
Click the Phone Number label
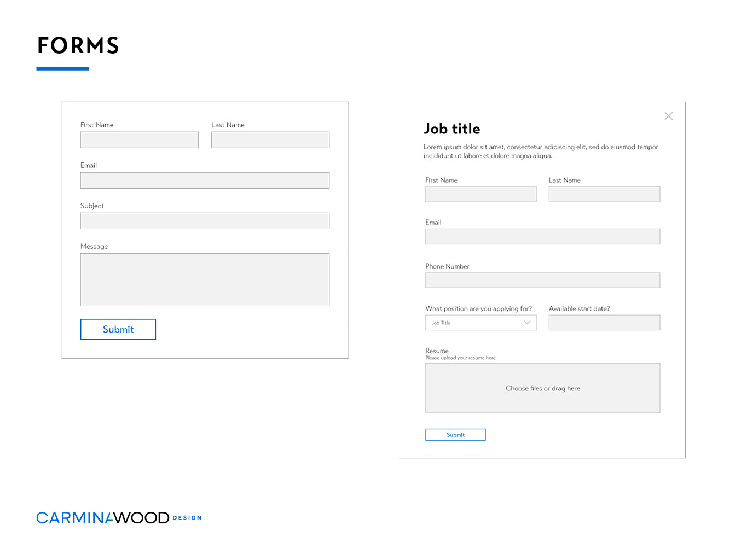pos(447,266)
